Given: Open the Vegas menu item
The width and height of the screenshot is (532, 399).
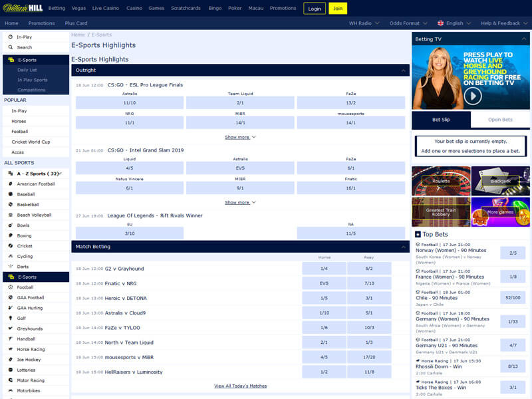Looking at the screenshot, I should tap(78, 8).
